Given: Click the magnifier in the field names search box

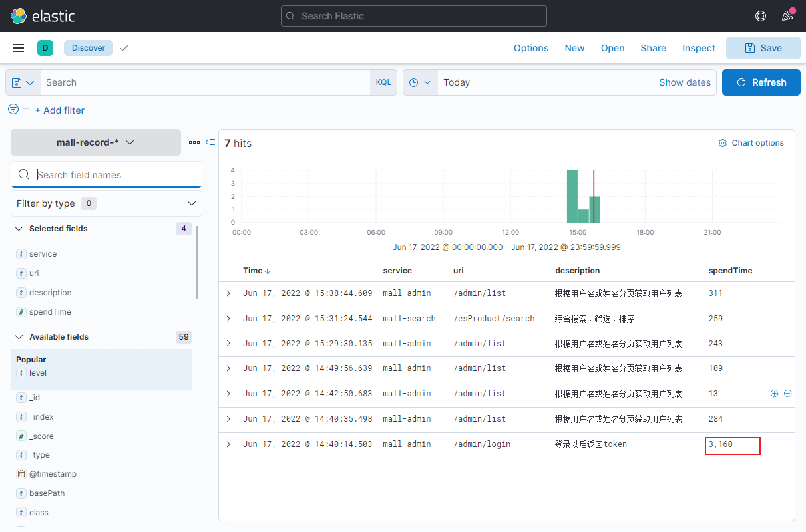Looking at the screenshot, I should click(x=23, y=174).
